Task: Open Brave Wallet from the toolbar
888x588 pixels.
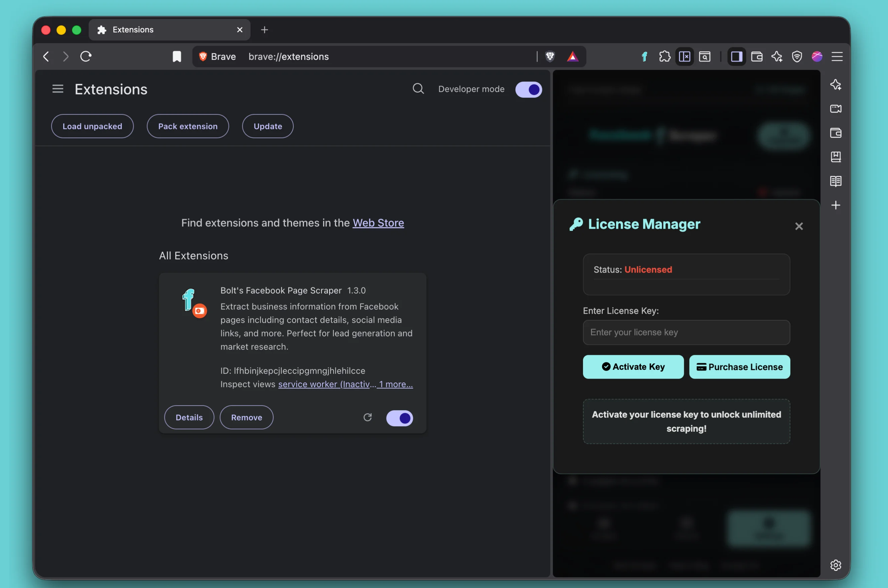Action: 757,57
